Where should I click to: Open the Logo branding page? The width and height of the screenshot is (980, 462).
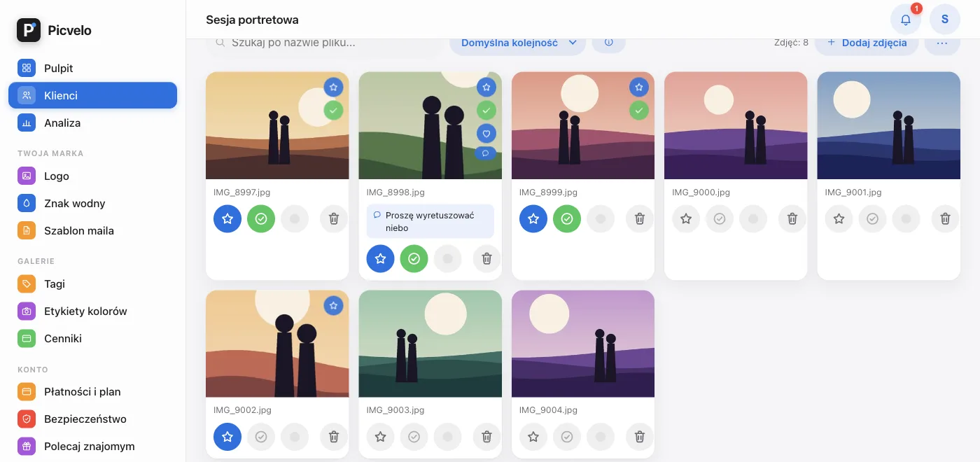click(x=92, y=176)
